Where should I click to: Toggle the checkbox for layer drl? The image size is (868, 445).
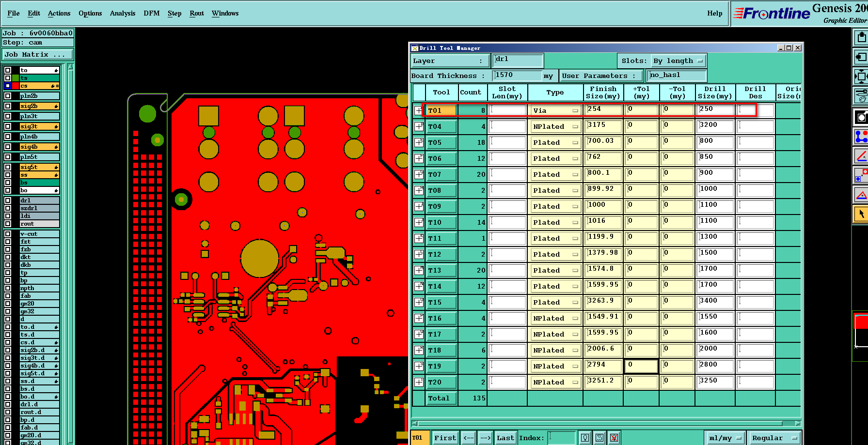pos(8,200)
